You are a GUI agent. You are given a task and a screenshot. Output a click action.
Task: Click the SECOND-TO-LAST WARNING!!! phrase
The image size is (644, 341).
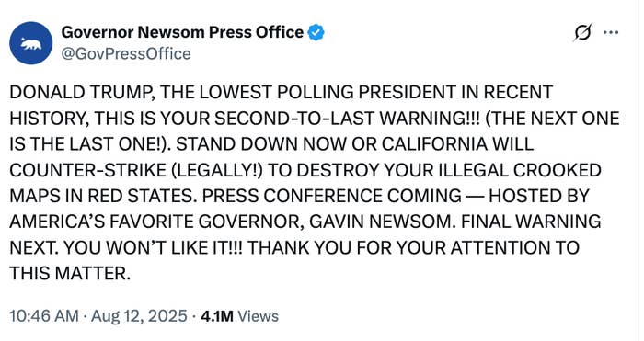(347, 119)
